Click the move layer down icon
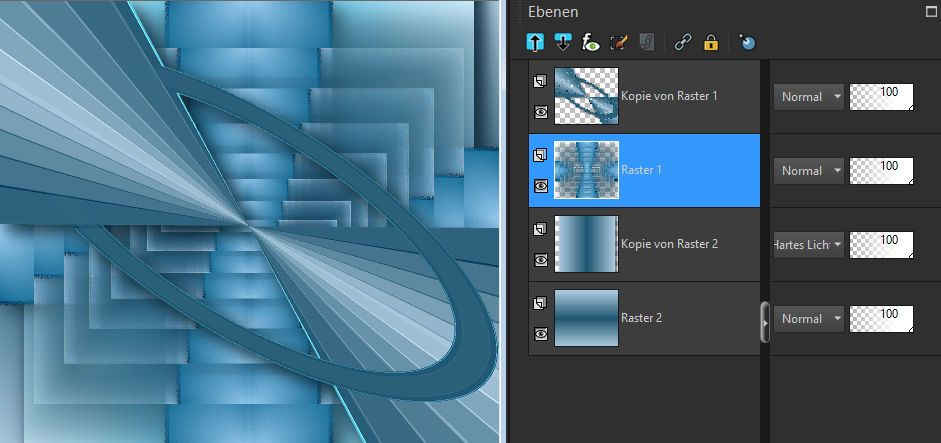The height and width of the screenshot is (443, 941). (x=562, y=42)
